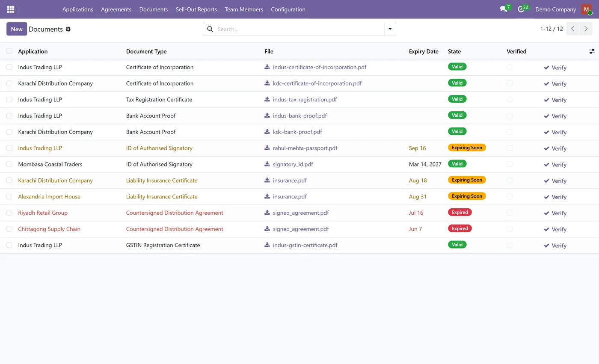Tick row checkbox for Mombasa Coastal Traders

coord(9,164)
